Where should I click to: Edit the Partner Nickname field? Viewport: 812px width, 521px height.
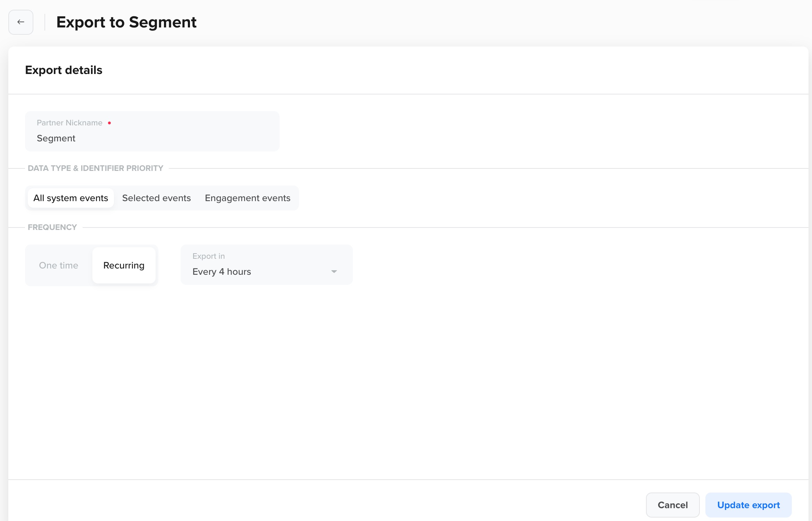tap(152, 131)
